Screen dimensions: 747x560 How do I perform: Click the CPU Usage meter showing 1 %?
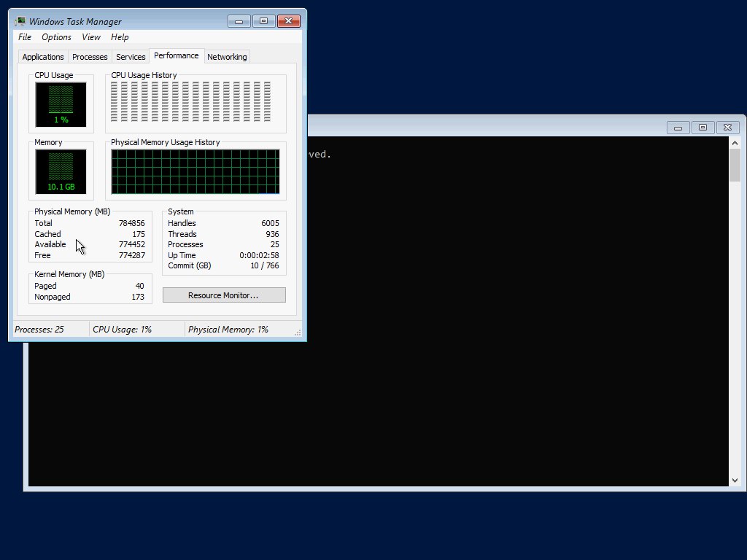[x=61, y=104]
